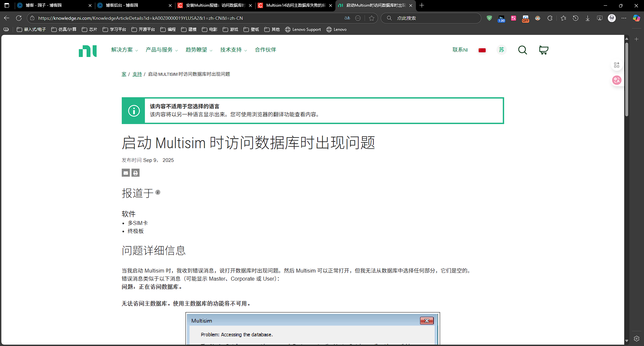This screenshot has width=644, height=346.
Task: Follow the 支持 breadcrumb link
Action: [137, 74]
